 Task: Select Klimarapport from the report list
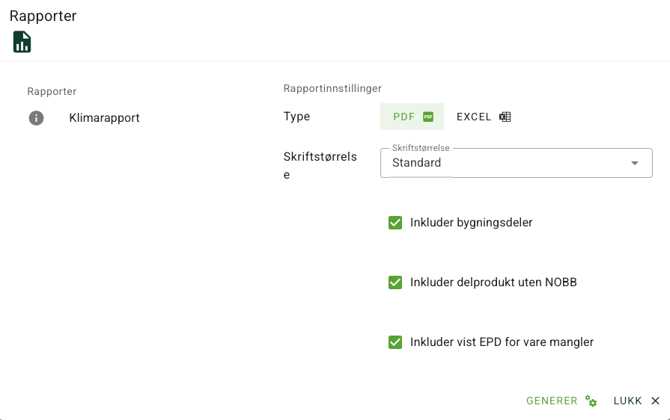[104, 118]
